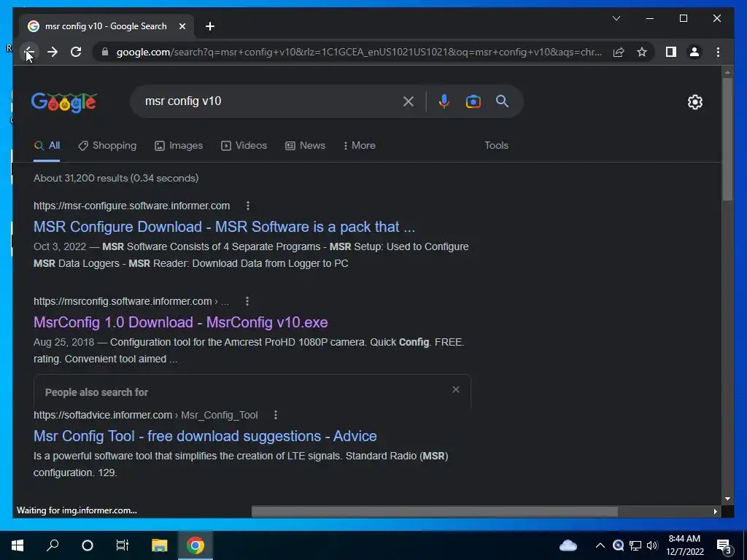The height and width of the screenshot is (560, 747).
Task: Search by voice microphone icon
Action: [x=444, y=101]
